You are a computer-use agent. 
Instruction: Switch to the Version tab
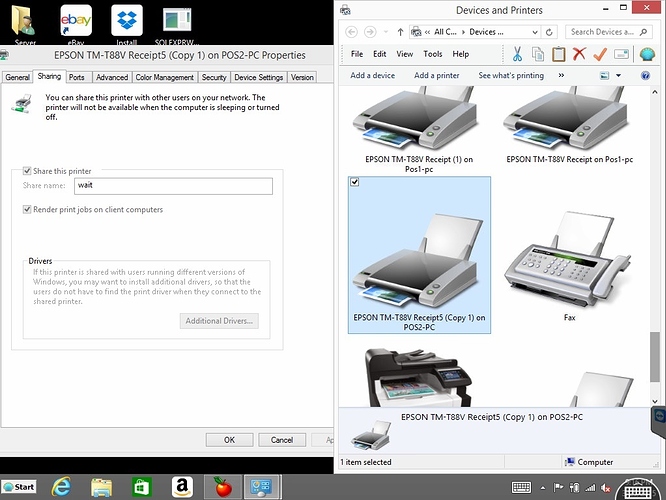point(302,77)
